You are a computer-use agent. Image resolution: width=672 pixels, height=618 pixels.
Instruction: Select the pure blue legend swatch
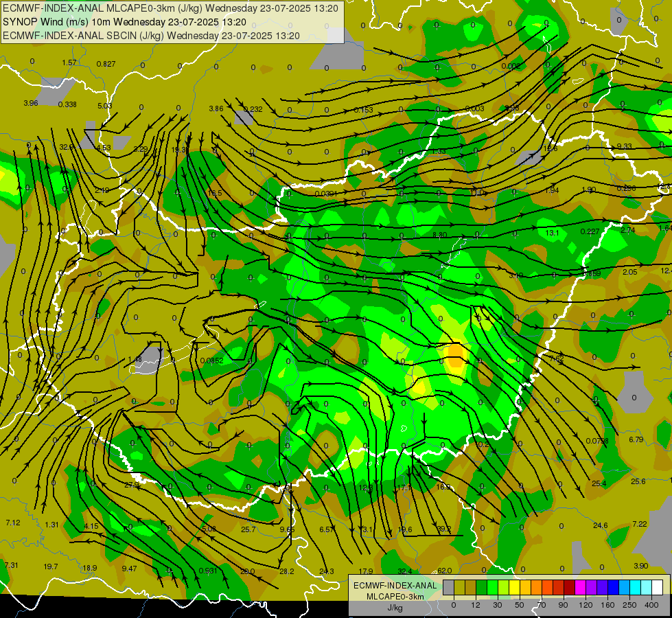coord(613,587)
